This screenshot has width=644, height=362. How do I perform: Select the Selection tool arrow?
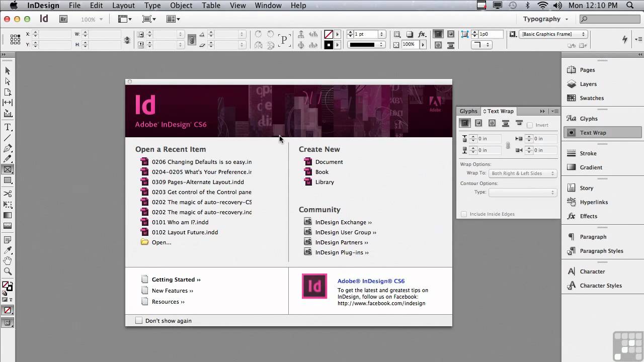pyautogui.click(x=8, y=71)
